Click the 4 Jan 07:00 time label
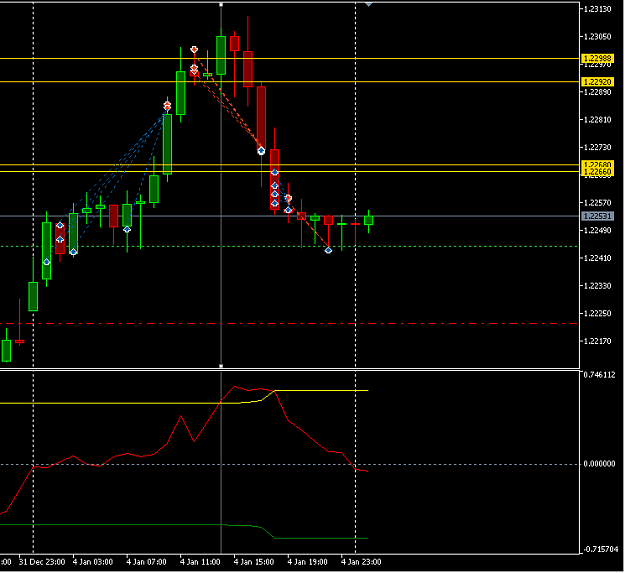 tap(146, 562)
